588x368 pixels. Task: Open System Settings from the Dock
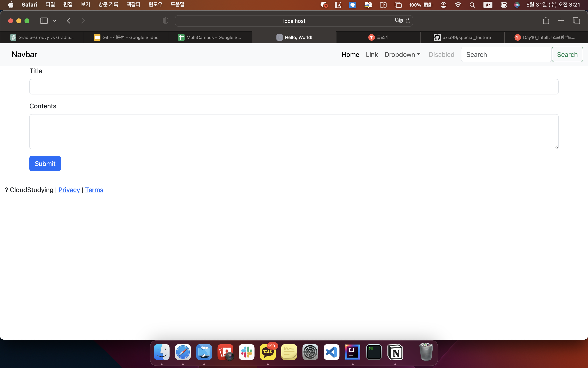[310, 352]
